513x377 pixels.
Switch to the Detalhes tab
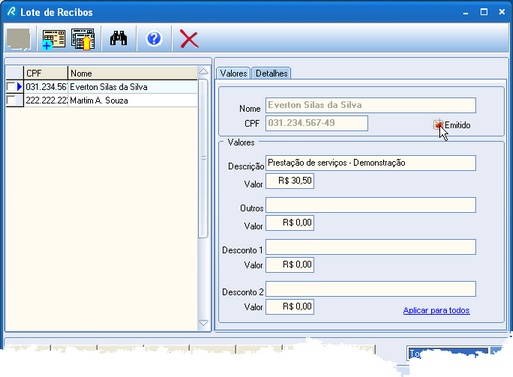(x=271, y=73)
